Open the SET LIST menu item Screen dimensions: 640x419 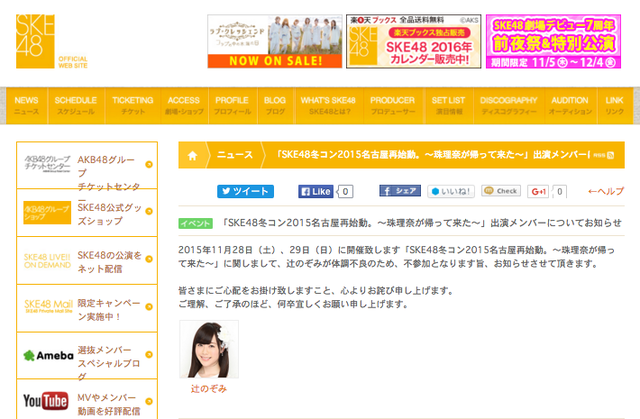click(448, 105)
